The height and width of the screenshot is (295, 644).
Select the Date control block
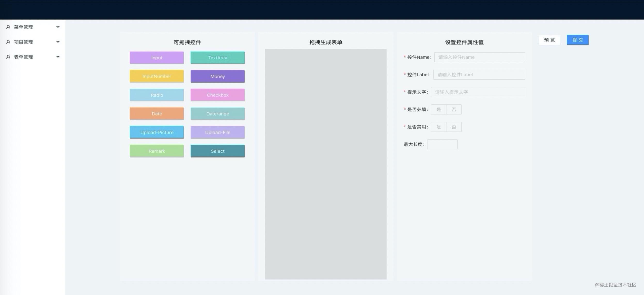click(157, 114)
